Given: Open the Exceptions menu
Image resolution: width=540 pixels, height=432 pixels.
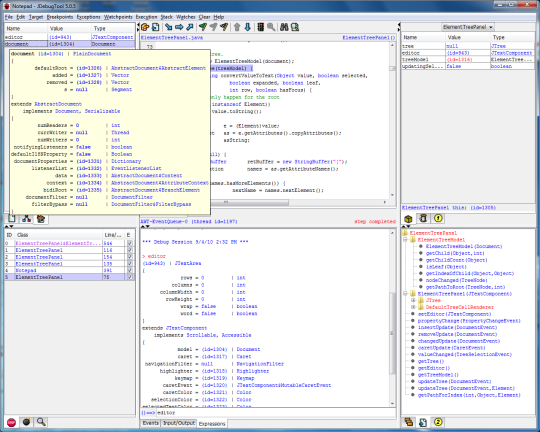Looking at the screenshot, I should (x=88, y=17).
